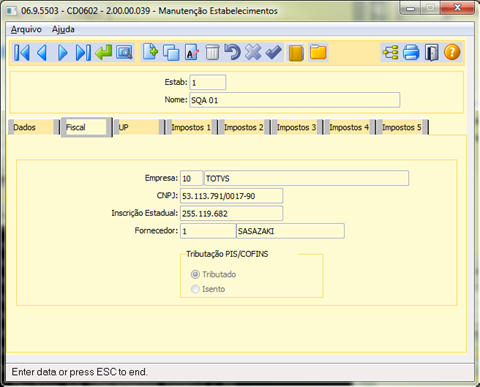The height and width of the screenshot is (387, 480).
Task: Open help with question mark icon
Action: tap(452, 53)
